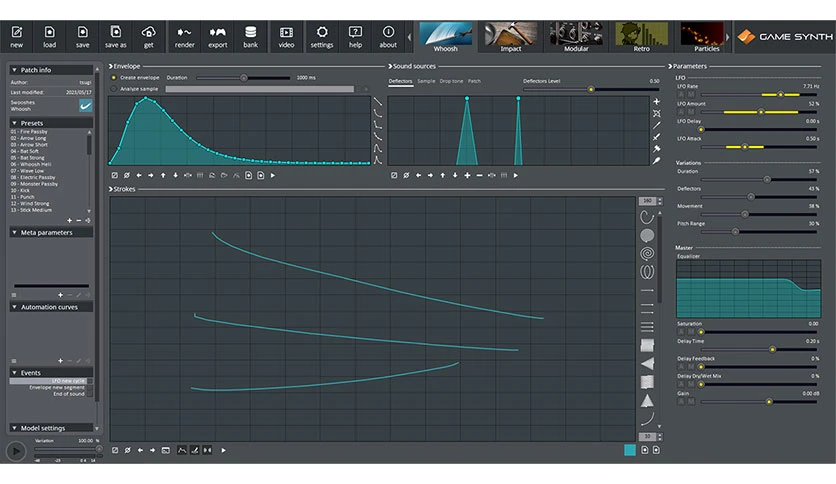Click the teal stroke color swatch
The width and height of the screenshot is (836, 484).
[630, 450]
